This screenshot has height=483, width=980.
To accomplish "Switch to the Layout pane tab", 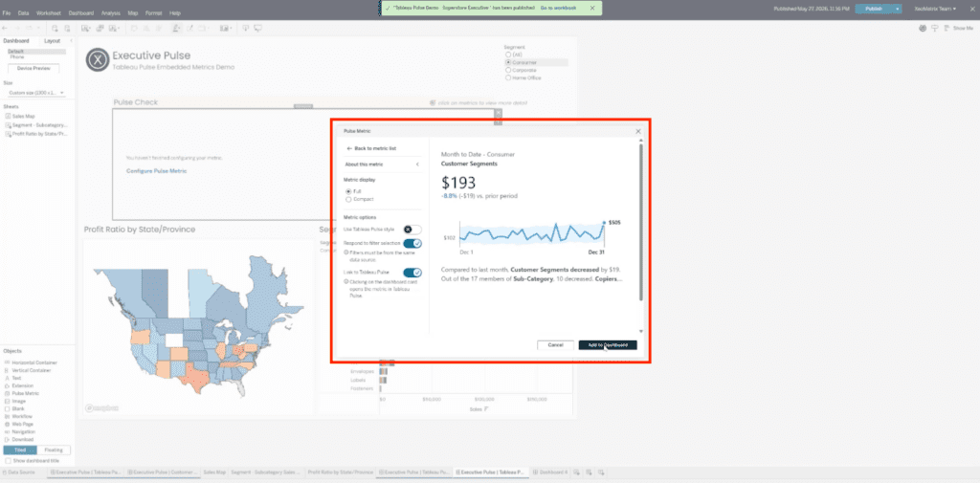I will click(52, 40).
